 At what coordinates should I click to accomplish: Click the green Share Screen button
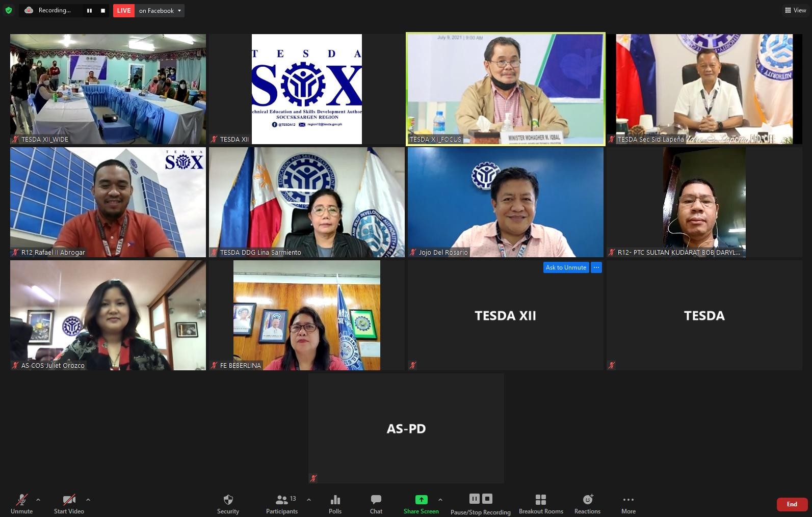[421, 504]
